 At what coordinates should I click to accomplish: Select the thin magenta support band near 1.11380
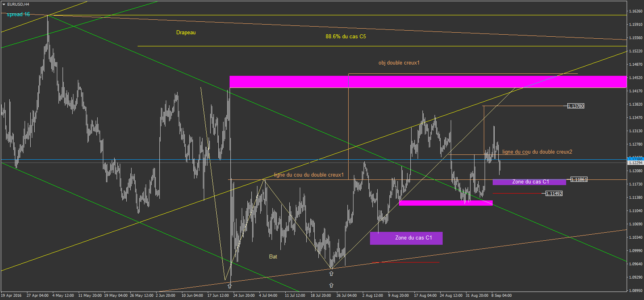[x=446, y=203]
